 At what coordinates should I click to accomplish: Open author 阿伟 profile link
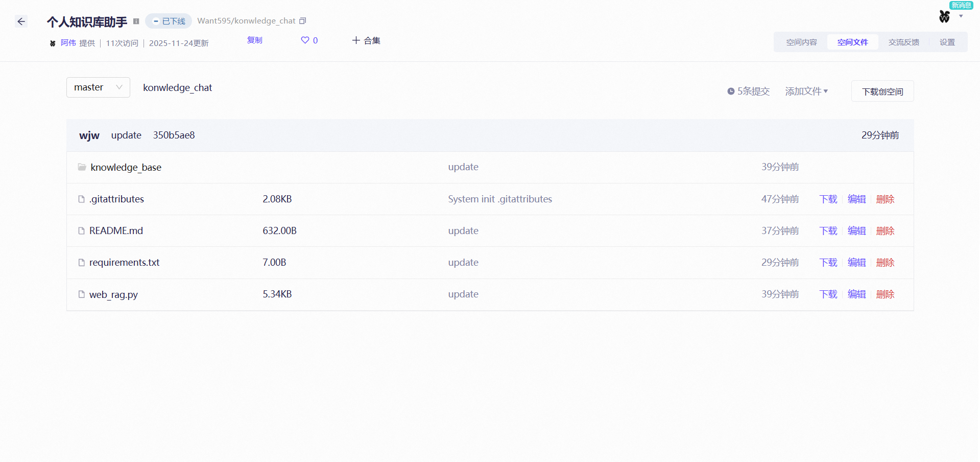68,43
